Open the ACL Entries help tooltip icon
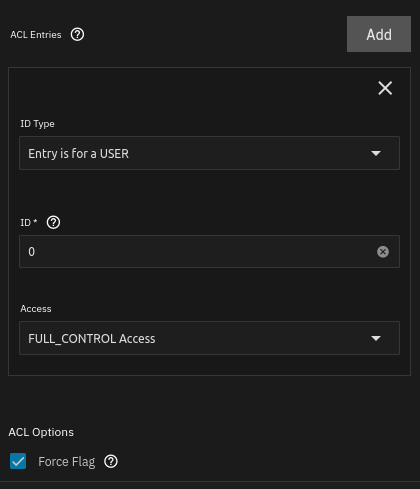This screenshot has height=489, width=420. tap(77, 34)
